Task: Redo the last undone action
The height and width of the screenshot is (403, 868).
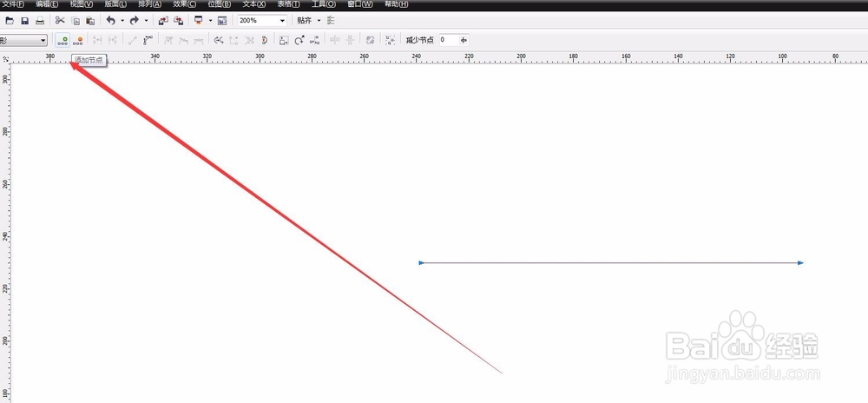Action: 135,21
